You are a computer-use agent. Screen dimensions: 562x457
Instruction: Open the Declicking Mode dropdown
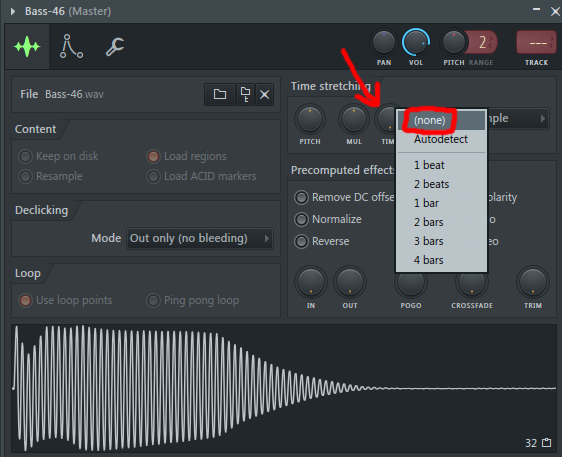click(200, 238)
